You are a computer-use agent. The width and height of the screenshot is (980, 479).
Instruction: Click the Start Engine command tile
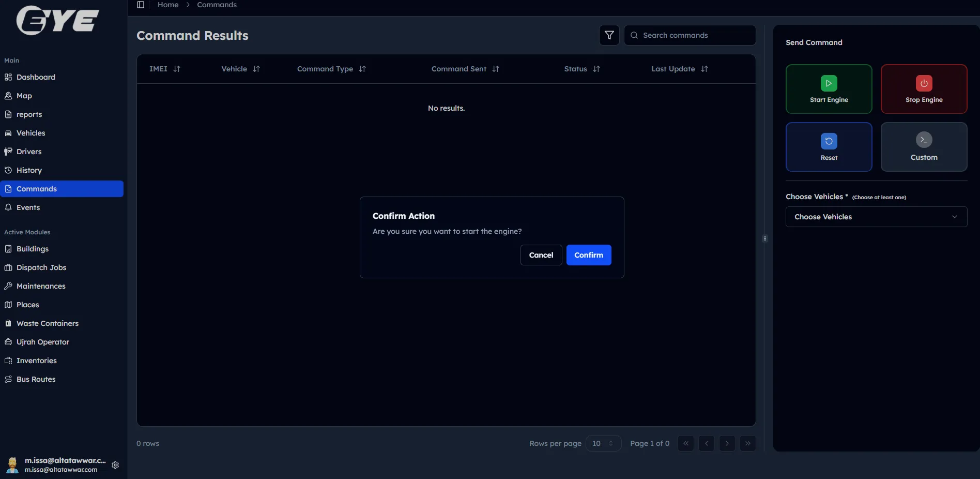(829, 89)
